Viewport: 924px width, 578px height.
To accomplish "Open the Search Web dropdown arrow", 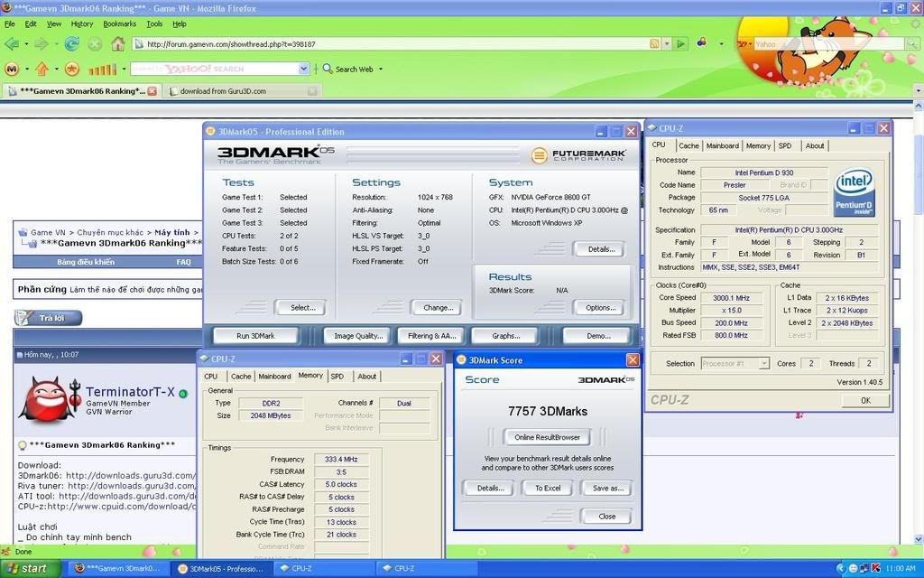I will coord(381,70).
